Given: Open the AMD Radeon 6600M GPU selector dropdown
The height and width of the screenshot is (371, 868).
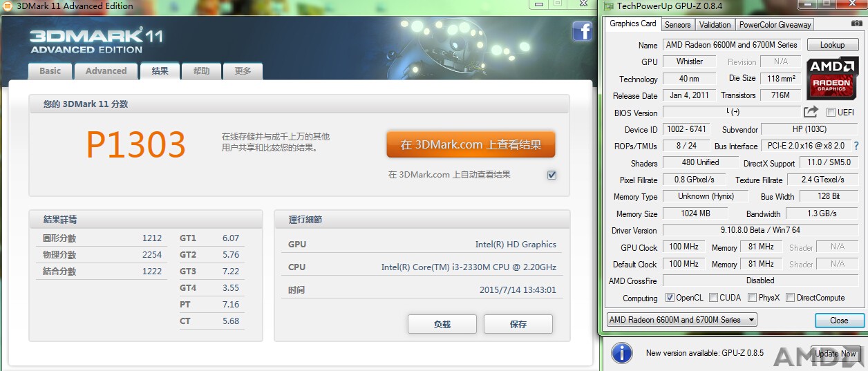Looking at the screenshot, I should click(x=681, y=320).
